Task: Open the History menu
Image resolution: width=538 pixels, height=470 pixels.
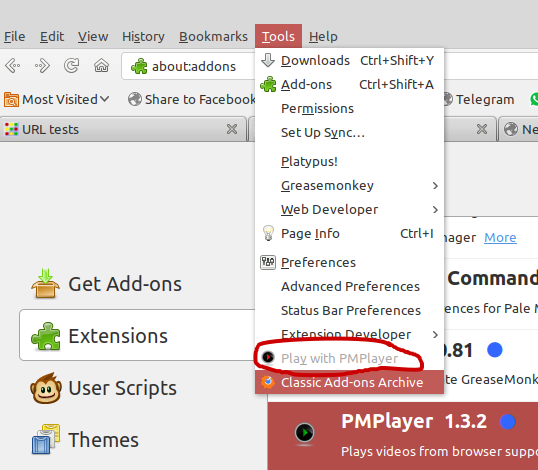Action: (x=143, y=36)
